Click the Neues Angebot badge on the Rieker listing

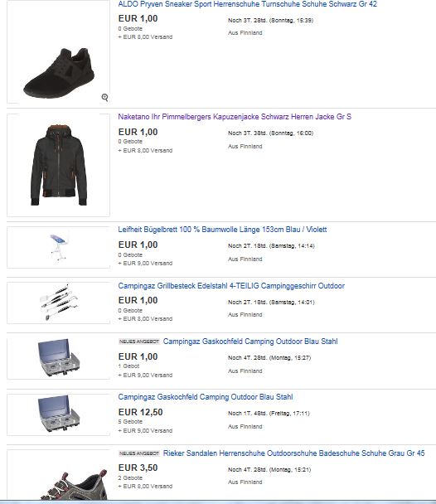point(139,453)
